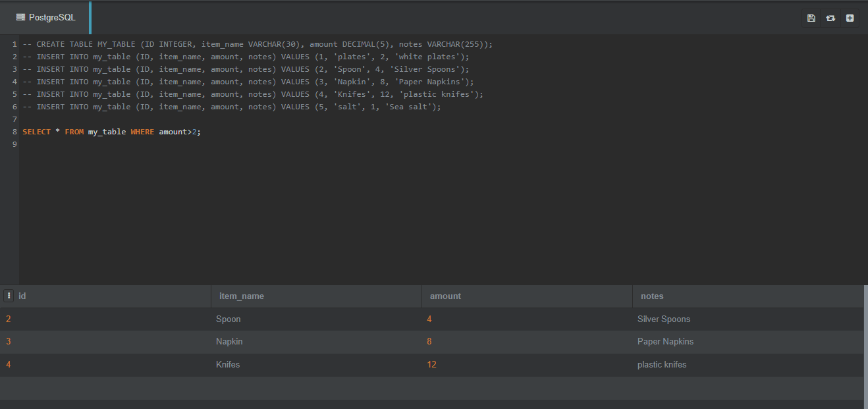Click line number 8 in the gutter

tap(14, 132)
